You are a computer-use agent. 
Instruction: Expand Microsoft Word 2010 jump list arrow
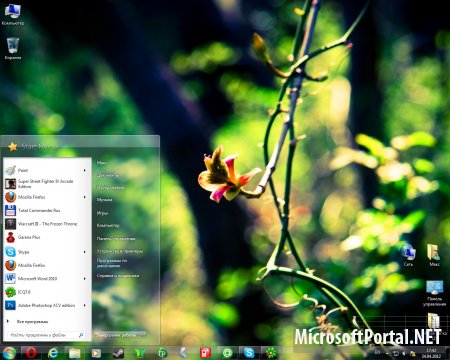point(85,278)
